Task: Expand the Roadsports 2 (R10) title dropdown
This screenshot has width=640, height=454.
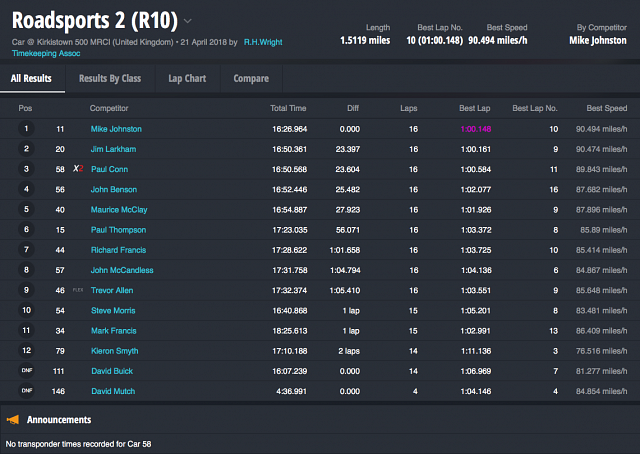Action: [188, 20]
